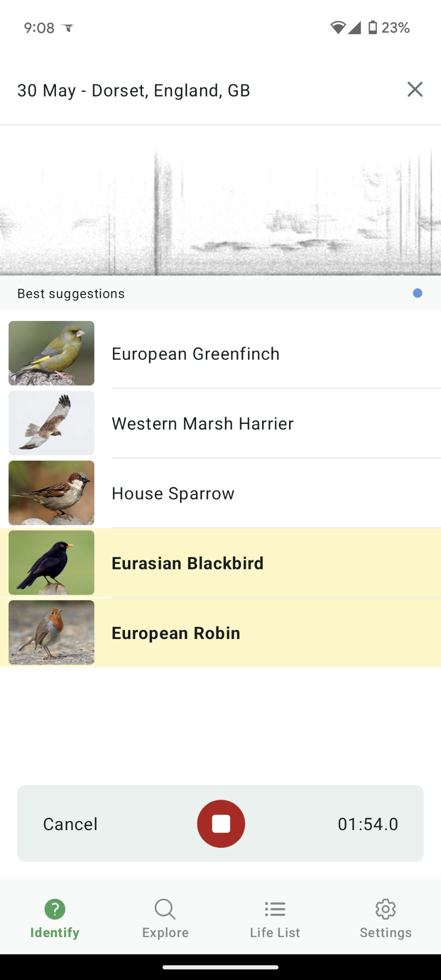Cancel the current recording
Viewport: 441px width, 980px height.
tap(71, 824)
